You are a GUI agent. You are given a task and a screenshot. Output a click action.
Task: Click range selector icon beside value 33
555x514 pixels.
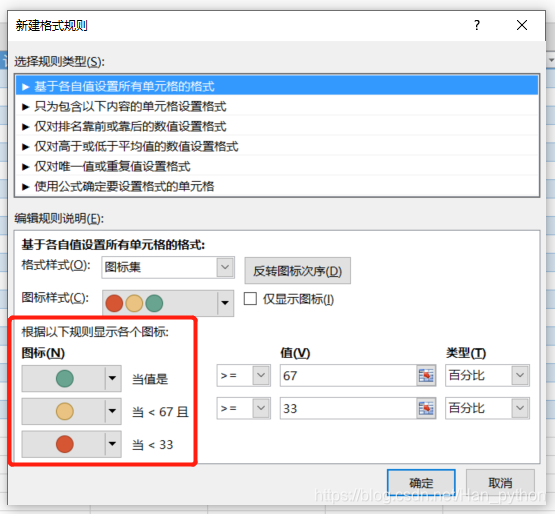[426, 408]
